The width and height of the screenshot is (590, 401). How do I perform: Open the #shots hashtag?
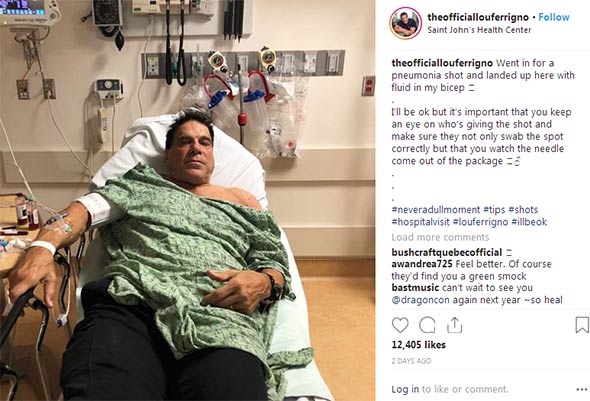click(523, 210)
